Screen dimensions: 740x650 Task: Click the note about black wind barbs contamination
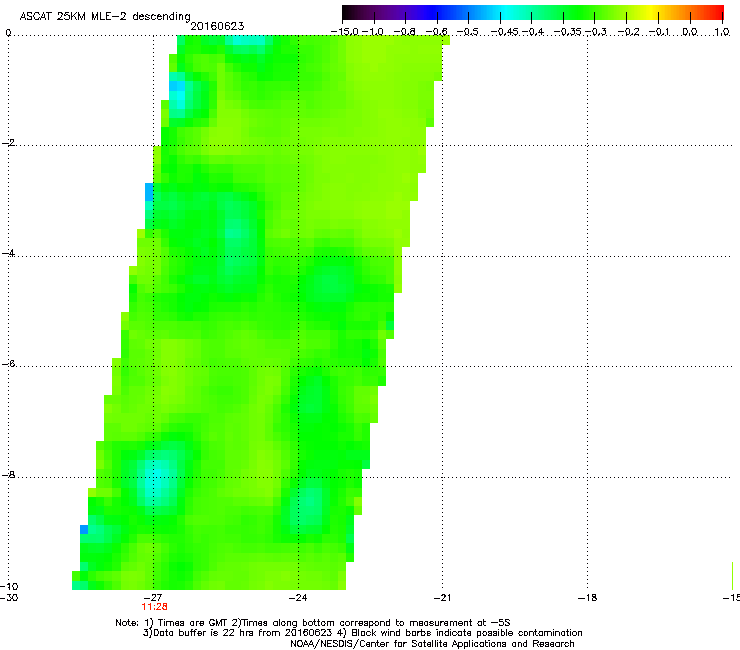click(x=467, y=633)
